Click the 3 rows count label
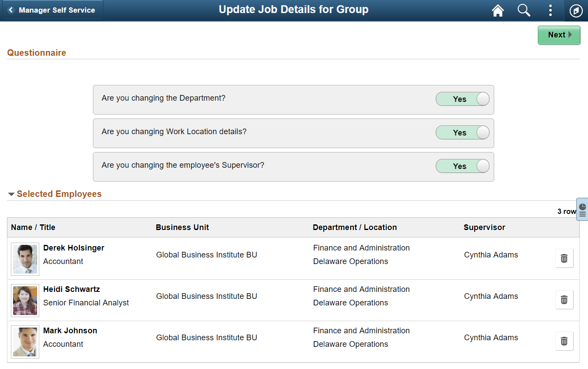588x369 pixels. (x=567, y=211)
